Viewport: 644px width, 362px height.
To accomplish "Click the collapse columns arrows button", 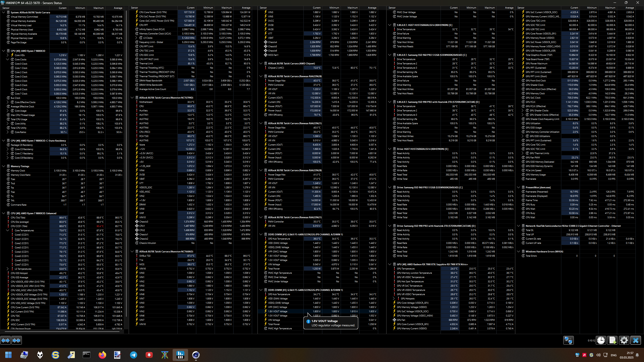I will [x=17, y=340].
